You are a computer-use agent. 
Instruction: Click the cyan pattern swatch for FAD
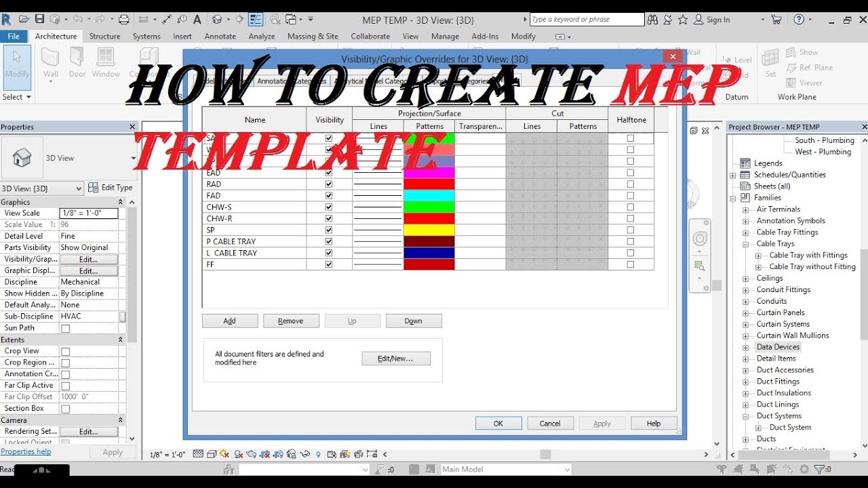(429, 195)
